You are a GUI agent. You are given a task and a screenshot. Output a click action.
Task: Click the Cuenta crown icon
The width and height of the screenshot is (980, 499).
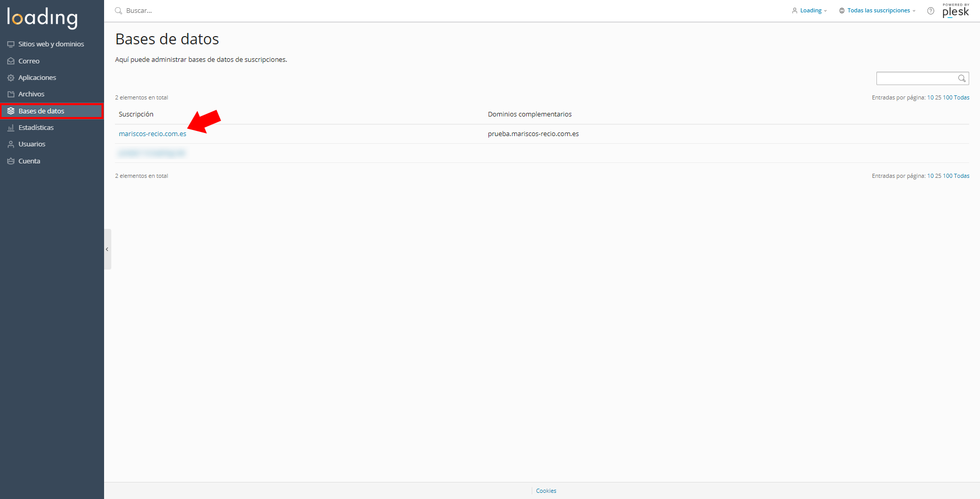click(x=11, y=161)
